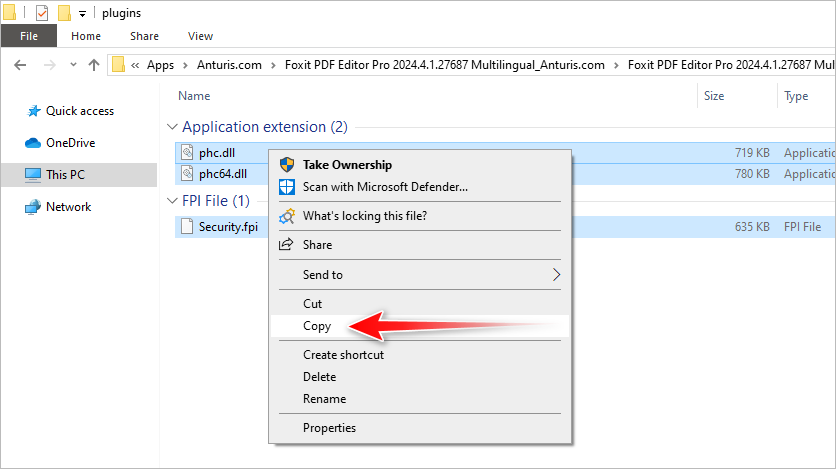Click the Microsoft Defender scan icon

[x=287, y=187]
